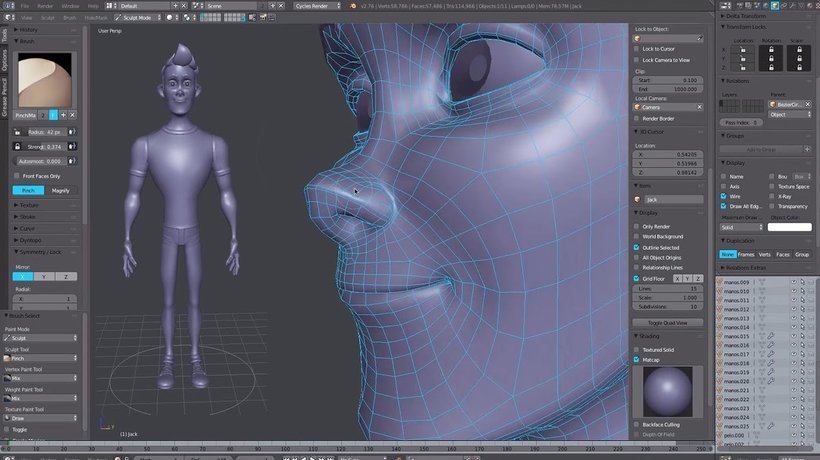Open the Paint Mode Sculpt dropdown
This screenshot has height=460, width=820.
pyautogui.click(x=41, y=338)
